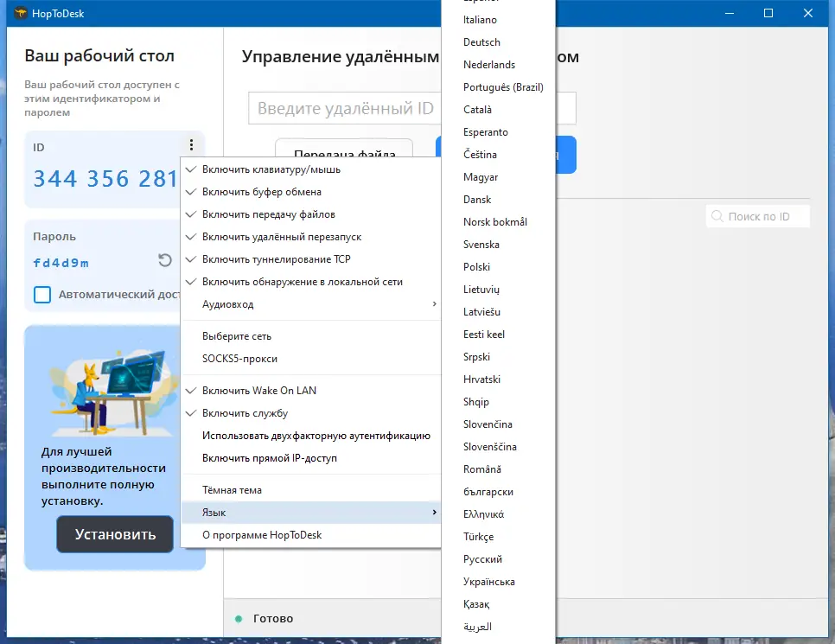Screen dimensions: 835x644
Task: Open the three-dot options menu next to ID
Action: 191,145
